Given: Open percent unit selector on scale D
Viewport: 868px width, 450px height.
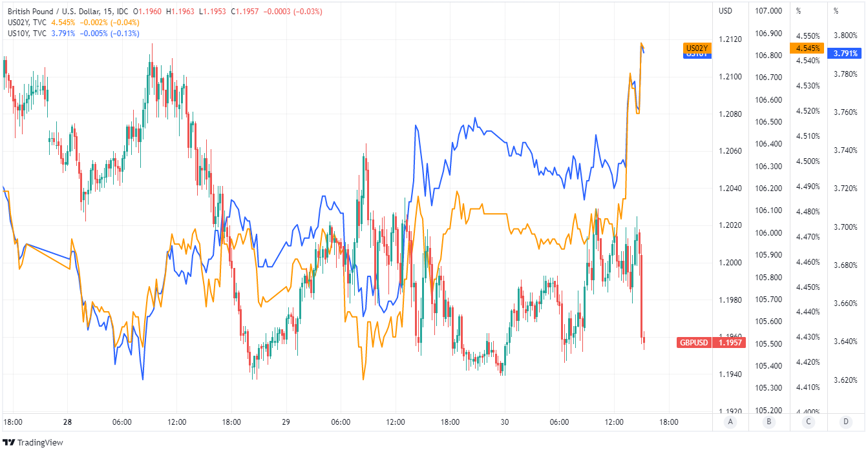Looking at the screenshot, I should pos(836,11).
